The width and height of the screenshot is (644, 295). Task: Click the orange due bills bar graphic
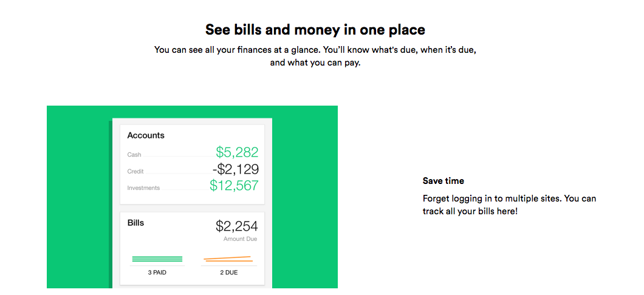pos(228,259)
